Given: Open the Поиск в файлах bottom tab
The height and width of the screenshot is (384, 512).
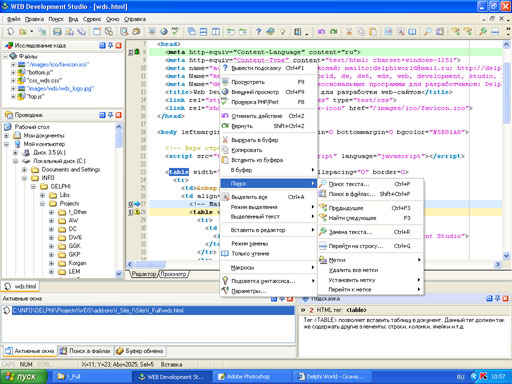Looking at the screenshot, I should click(86, 351).
